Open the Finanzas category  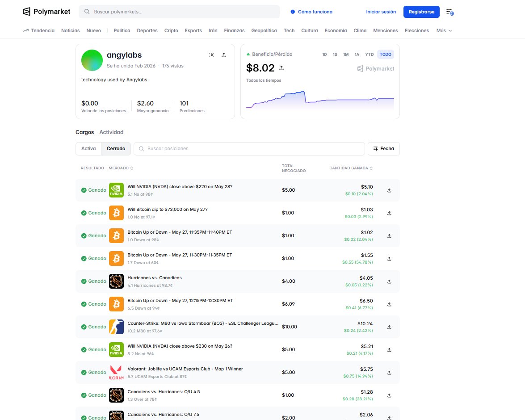coord(234,30)
